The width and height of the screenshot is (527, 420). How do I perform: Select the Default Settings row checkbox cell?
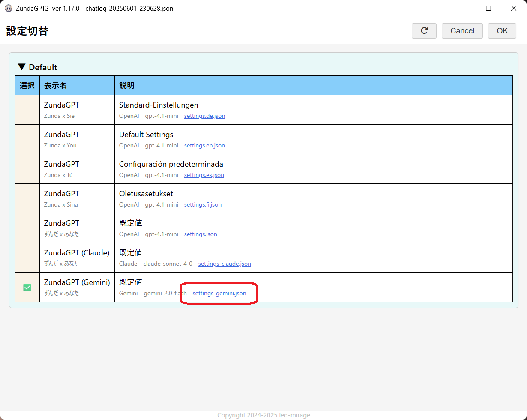[27, 139]
